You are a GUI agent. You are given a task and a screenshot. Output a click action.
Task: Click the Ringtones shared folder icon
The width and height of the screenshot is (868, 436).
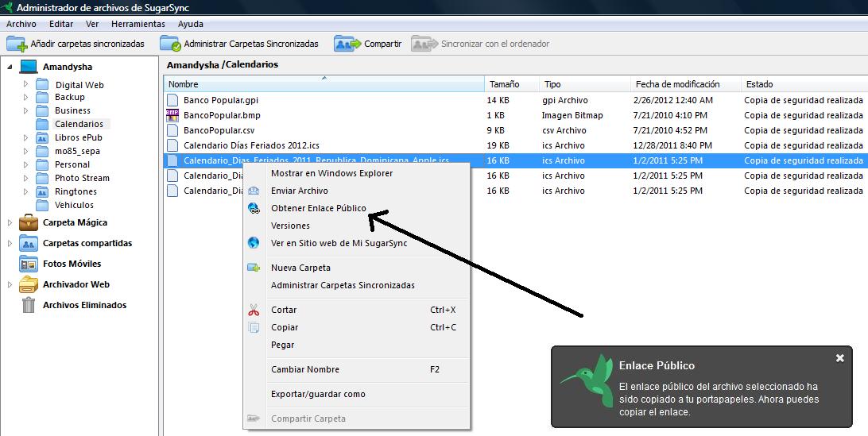[x=42, y=191]
